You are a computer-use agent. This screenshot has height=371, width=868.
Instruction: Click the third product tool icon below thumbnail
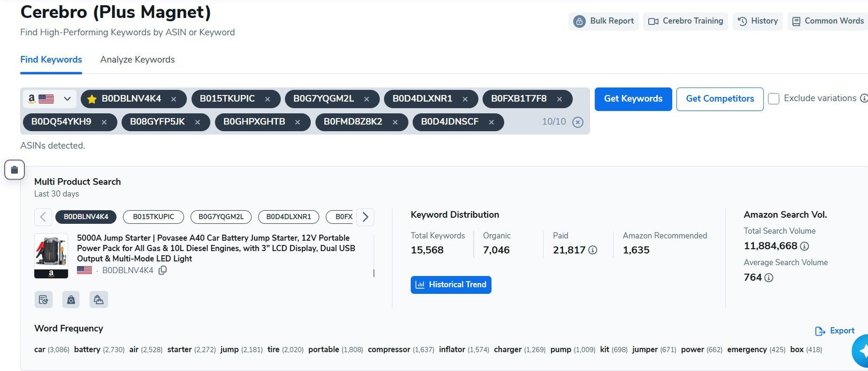pos(99,299)
